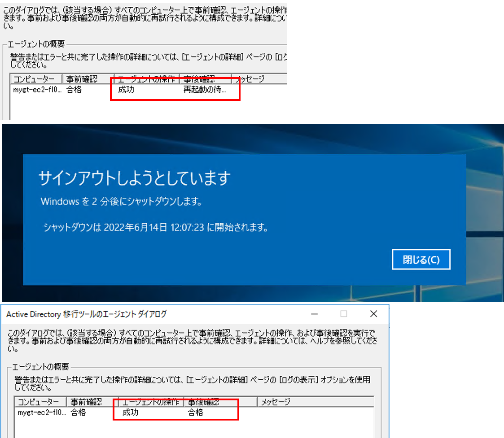Screen dimensions: 504x438
Task: Click the 成功 cell in the top dialog
Action: (x=126, y=90)
